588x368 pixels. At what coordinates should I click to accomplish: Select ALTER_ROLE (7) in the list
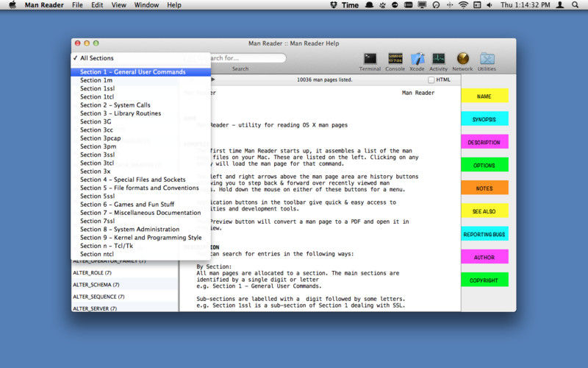tap(125, 272)
